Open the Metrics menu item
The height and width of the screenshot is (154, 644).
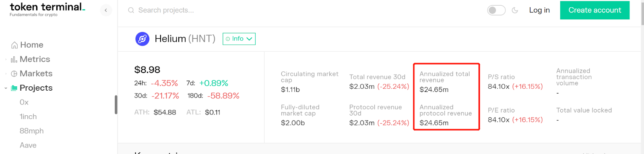(35, 59)
